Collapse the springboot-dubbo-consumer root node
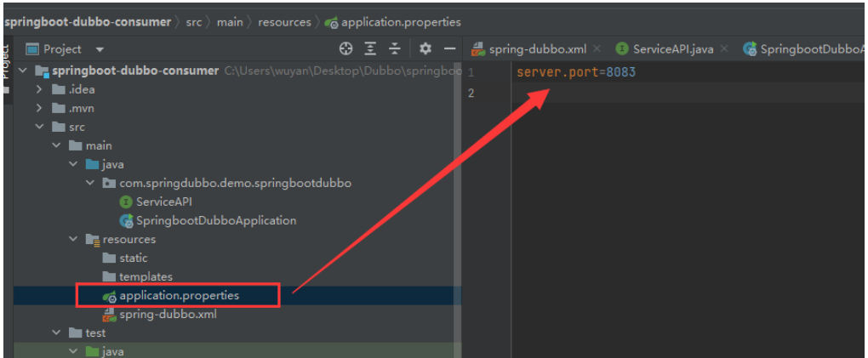This screenshot has width=868, height=358. [23, 71]
